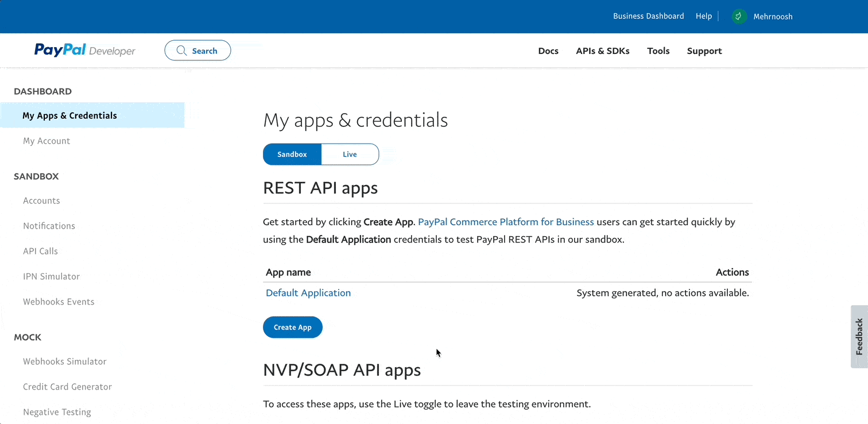
Task: Select the REST API apps heading
Action: coord(320,187)
